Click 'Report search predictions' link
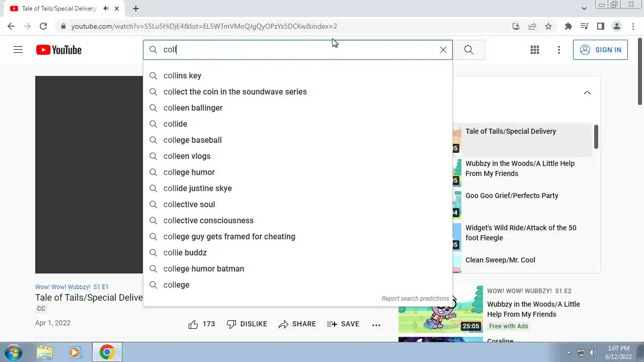Viewport: 644px width, 362px height. 415,299
